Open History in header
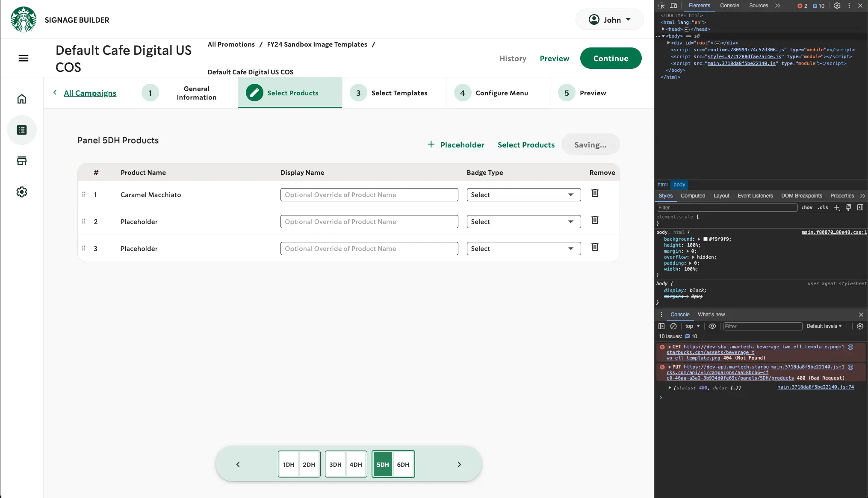Viewport: 868px width, 498px height. click(x=513, y=59)
